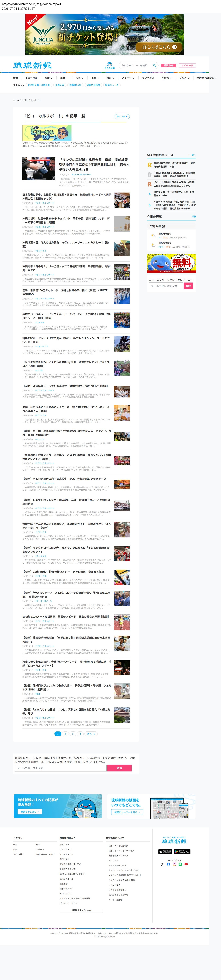Screen dimensions: 221x980
Task: Open footer link アクセス最適化
Action: 115,900
